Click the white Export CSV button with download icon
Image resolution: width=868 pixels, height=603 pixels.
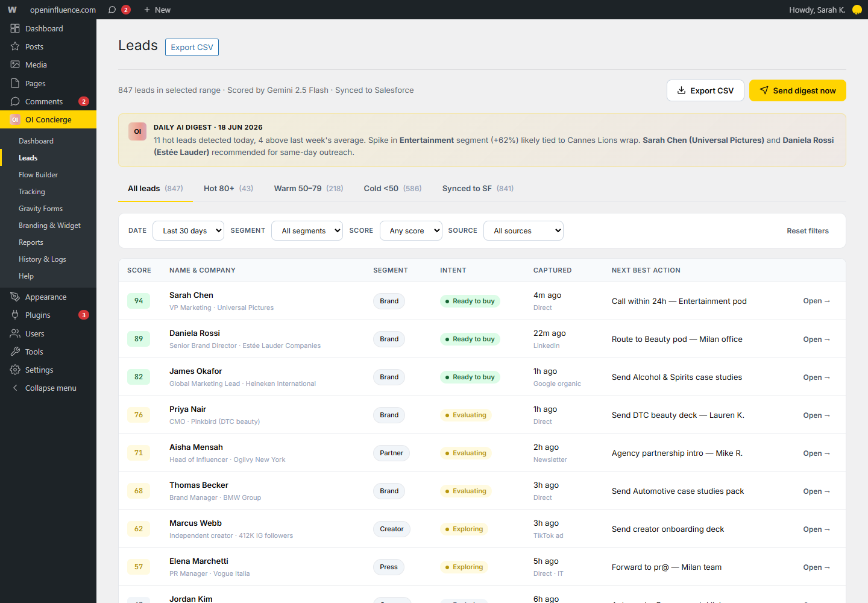coord(705,90)
